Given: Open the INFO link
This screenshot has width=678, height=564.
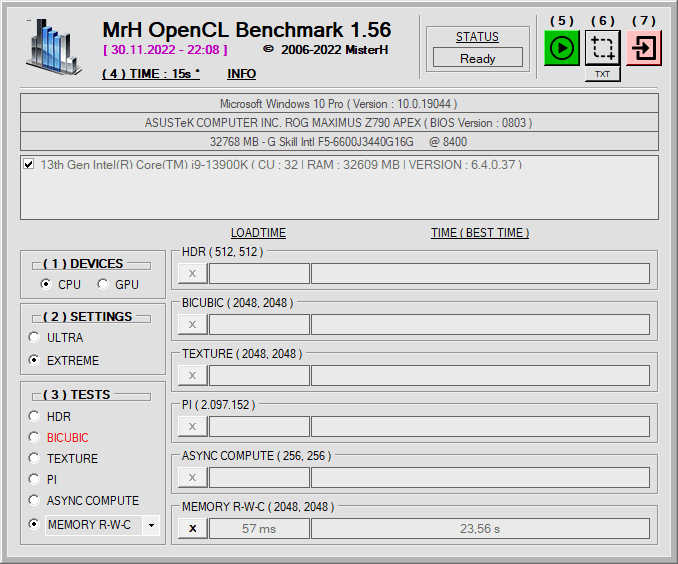Looking at the screenshot, I should (x=242, y=74).
